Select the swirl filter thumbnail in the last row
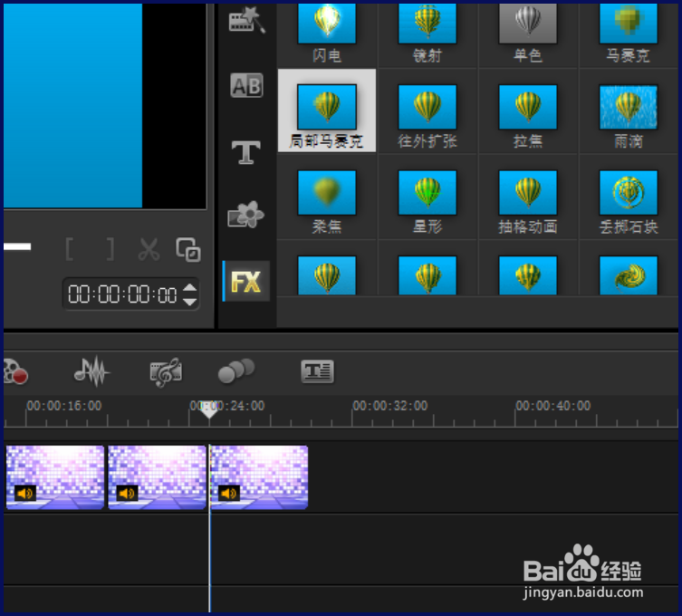The width and height of the screenshot is (682, 616). (628, 275)
